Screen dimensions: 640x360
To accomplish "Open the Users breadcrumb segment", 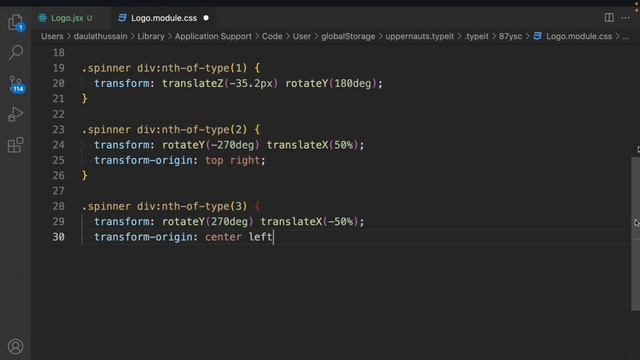I will pyautogui.click(x=52, y=36).
